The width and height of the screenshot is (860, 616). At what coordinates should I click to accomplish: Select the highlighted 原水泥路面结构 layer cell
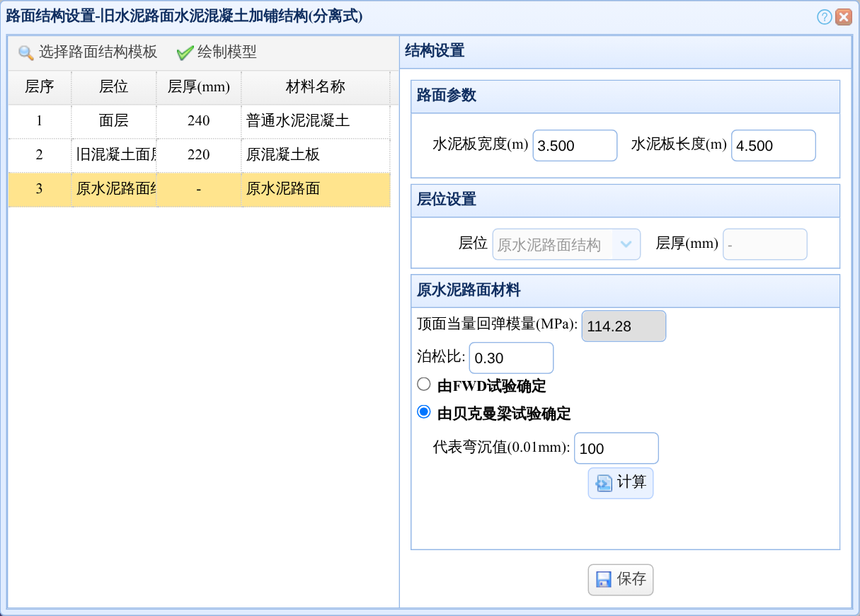tap(114, 189)
